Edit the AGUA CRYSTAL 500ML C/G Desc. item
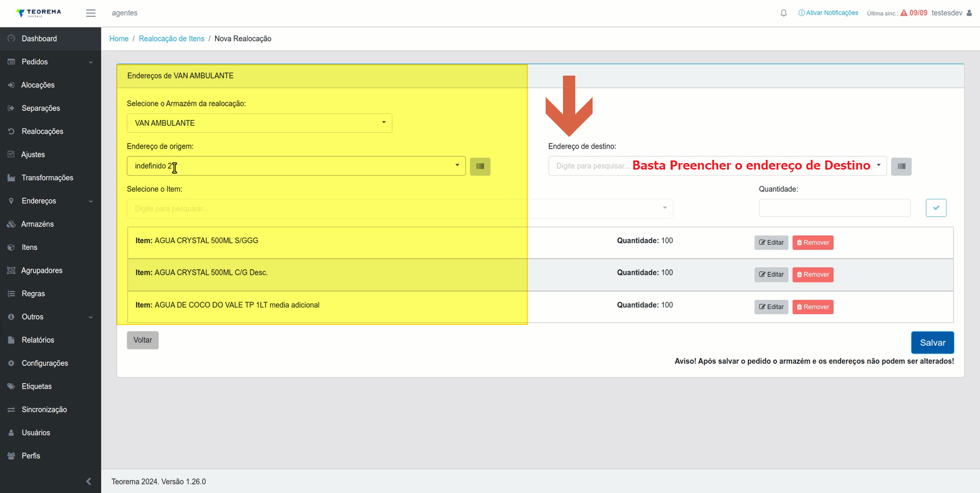The width and height of the screenshot is (980, 493). 771,275
